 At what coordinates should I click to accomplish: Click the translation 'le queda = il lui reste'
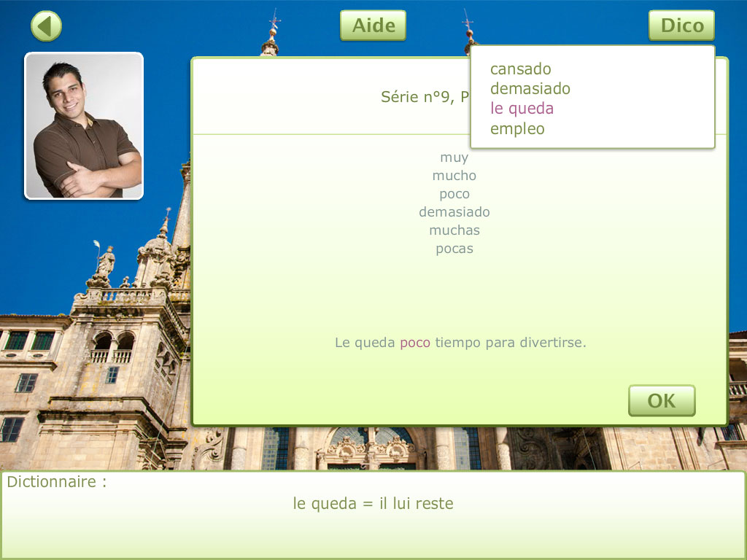click(373, 504)
